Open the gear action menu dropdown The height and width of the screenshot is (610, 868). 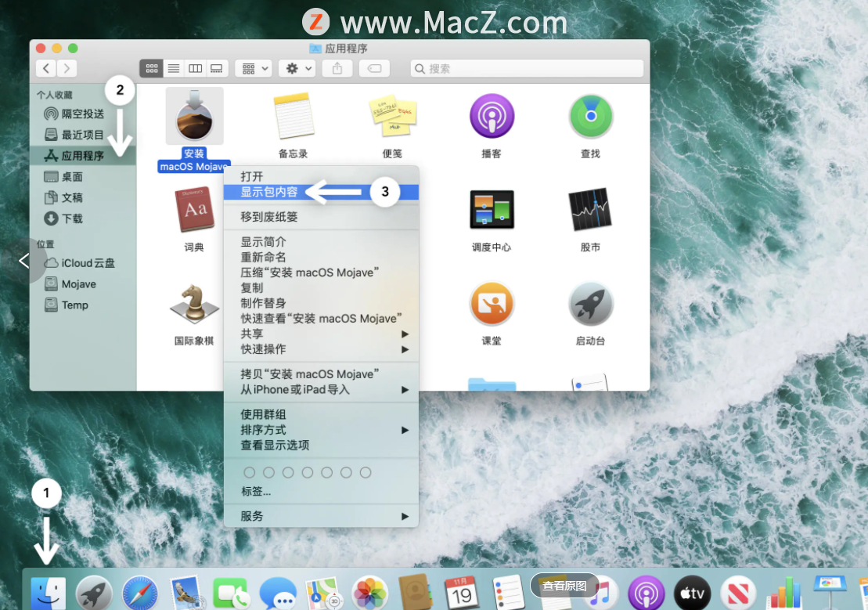pos(297,68)
